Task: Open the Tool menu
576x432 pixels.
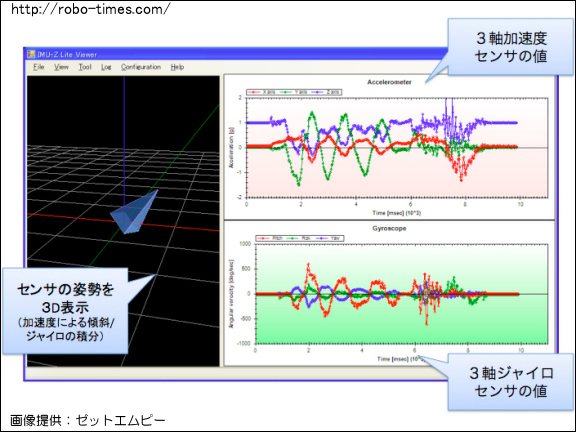Action: (85, 67)
